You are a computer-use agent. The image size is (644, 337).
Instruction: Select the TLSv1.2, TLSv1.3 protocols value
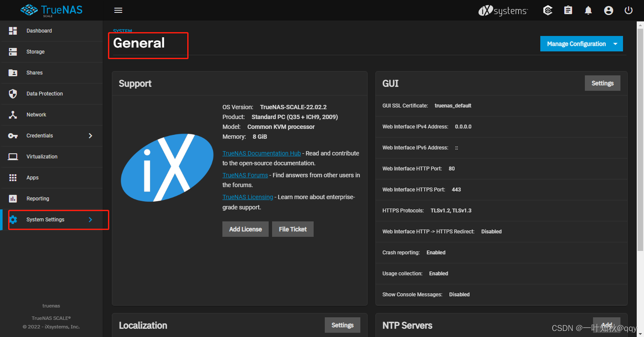(x=451, y=211)
